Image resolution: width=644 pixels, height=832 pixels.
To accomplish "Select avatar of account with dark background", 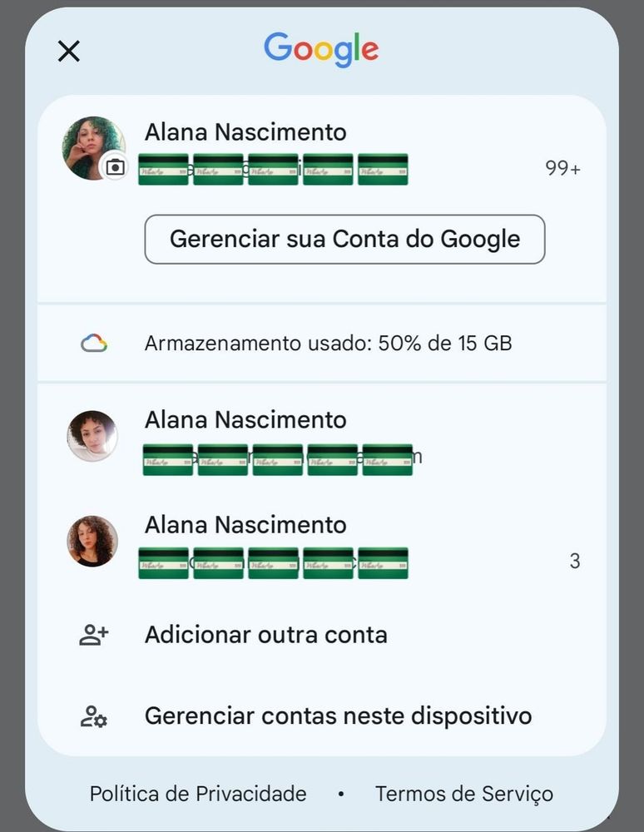I will 92,541.
